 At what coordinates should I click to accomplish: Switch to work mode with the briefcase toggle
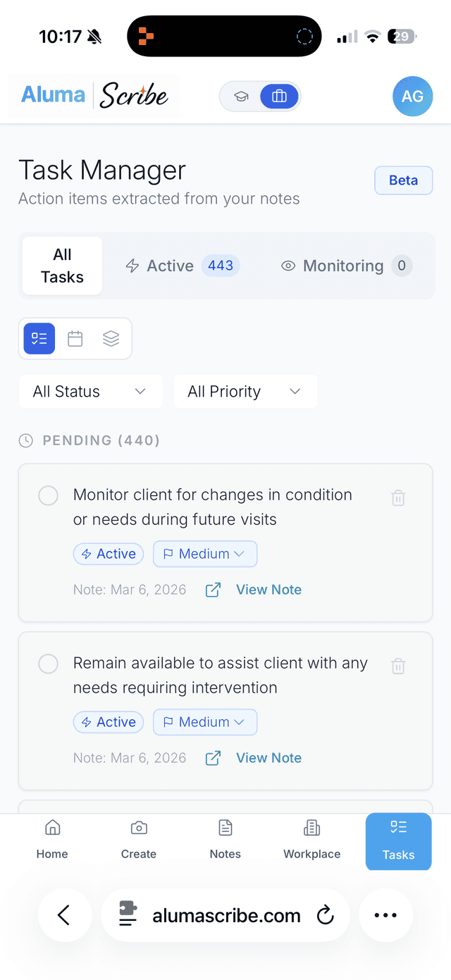(279, 96)
